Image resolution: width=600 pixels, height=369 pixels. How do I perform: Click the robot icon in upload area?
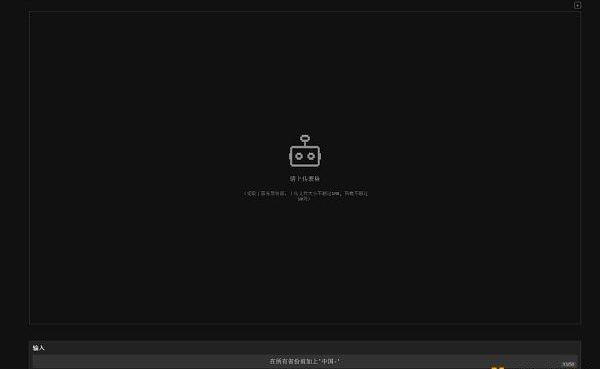(305, 151)
